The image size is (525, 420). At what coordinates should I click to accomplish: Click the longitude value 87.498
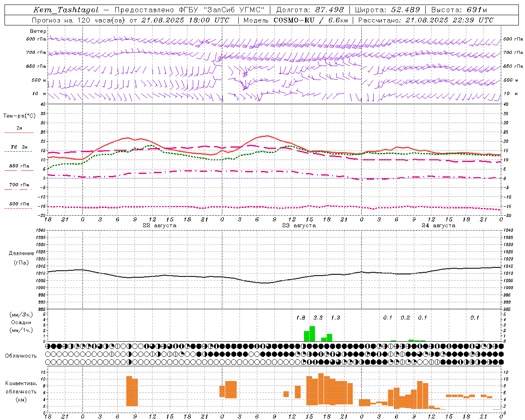(x=329, y=10)
